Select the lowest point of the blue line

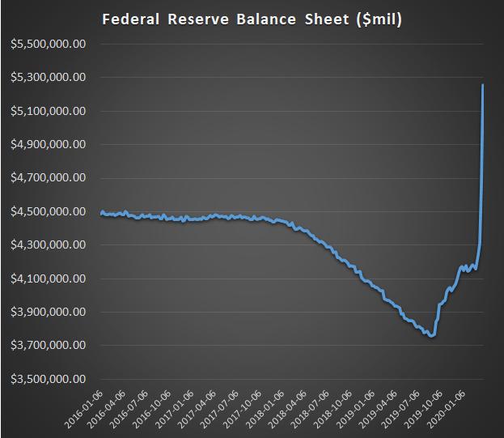(x=432, y=335)
